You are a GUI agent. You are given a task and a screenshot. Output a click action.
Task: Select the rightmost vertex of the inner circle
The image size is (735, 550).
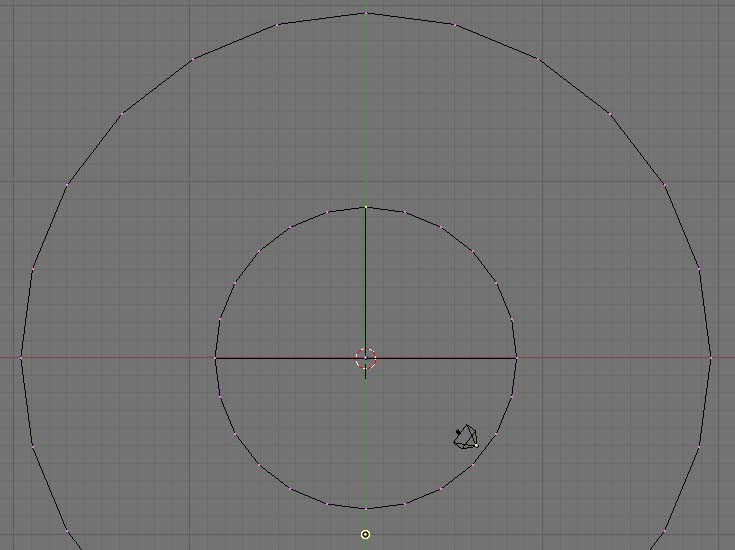pyautogui.click(x=516, y=357)
